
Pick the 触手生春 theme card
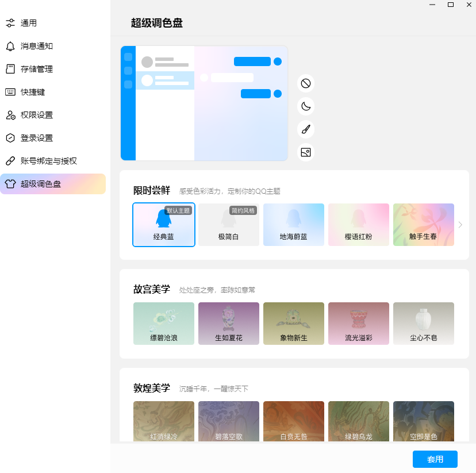pyautogui.click(x=424, y=225)
